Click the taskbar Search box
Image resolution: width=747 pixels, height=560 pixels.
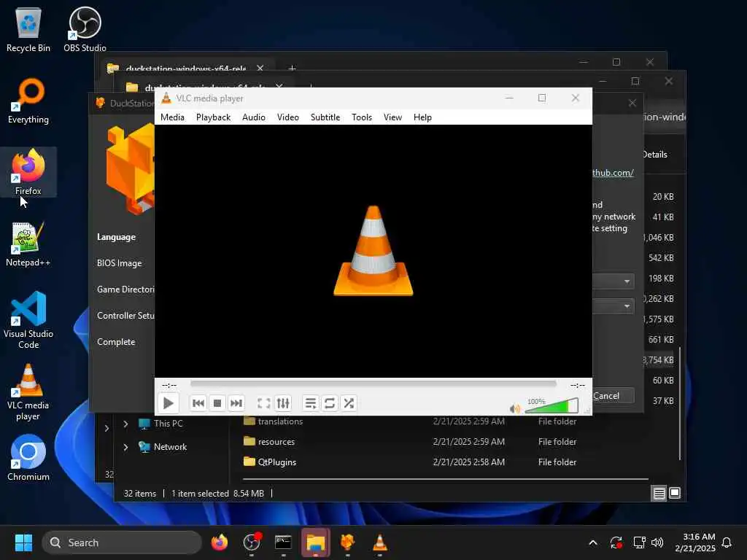[122, 542]
